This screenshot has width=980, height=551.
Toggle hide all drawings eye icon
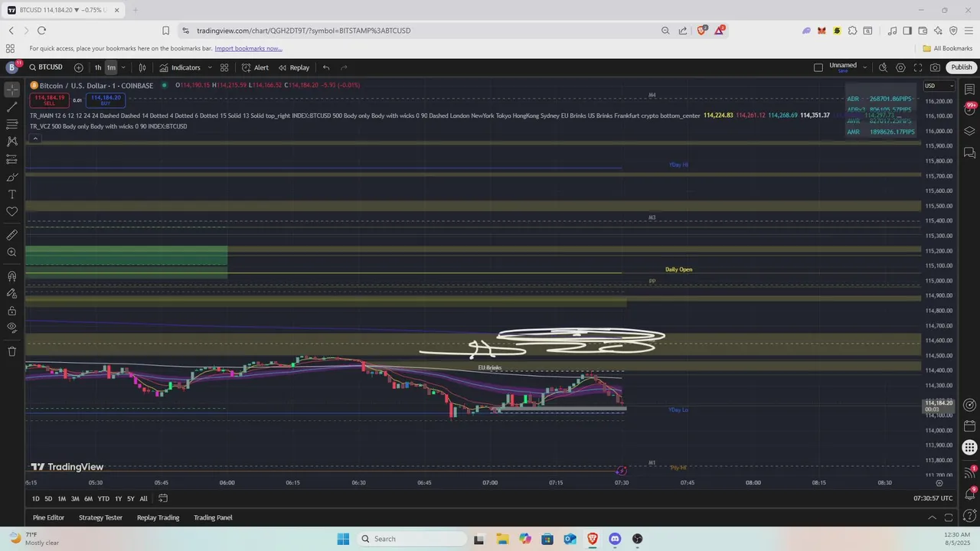11,328
